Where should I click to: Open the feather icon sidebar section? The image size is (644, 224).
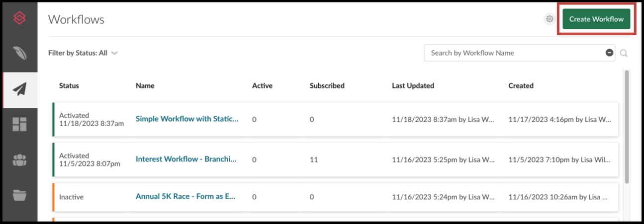point(19,54)
